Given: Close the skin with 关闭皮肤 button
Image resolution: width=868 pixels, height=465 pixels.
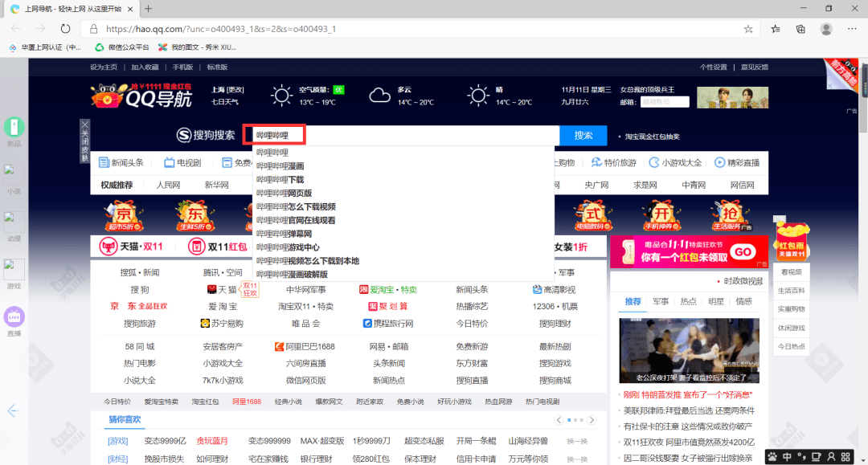Looking at the screenshot, I should pyautogui.click(x=84, y=141).
